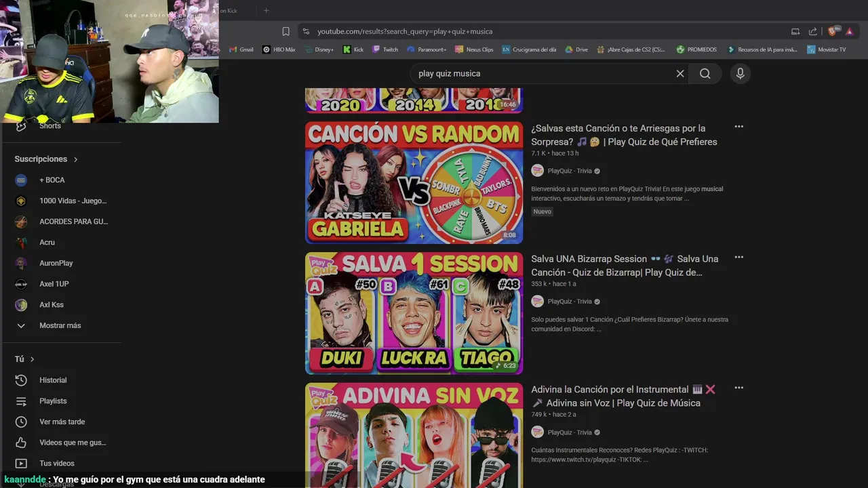Open Adivina Sin Voz video thumbnail

(x=414, y=435)
